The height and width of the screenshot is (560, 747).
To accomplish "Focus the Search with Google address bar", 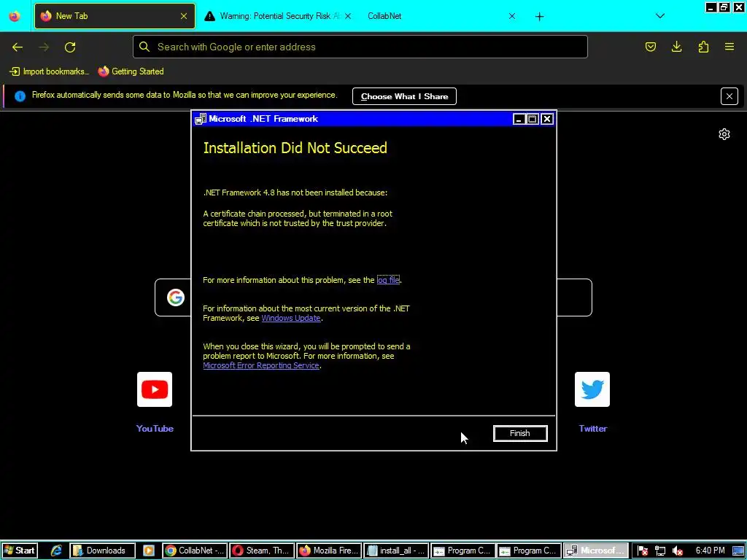I will coord(360,47).
